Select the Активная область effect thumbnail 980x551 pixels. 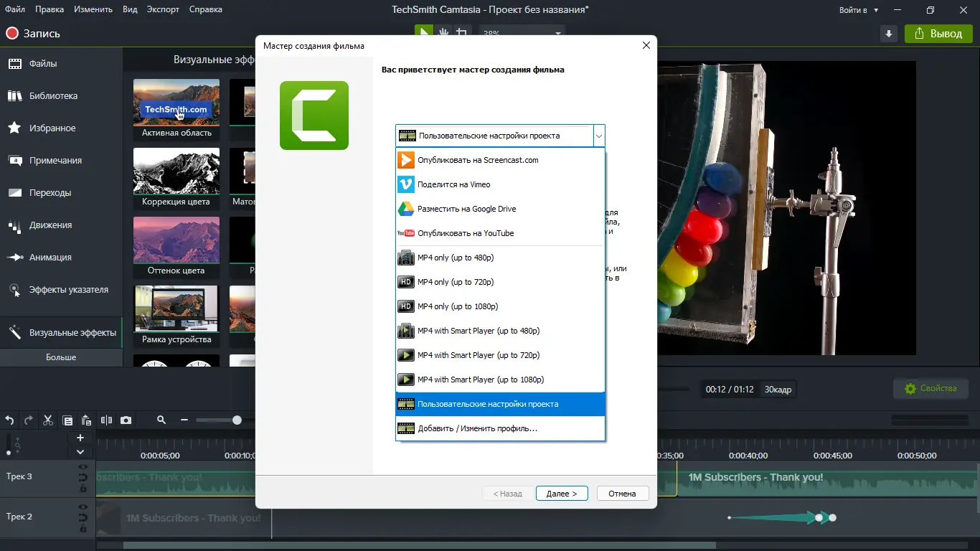point(176,109)
